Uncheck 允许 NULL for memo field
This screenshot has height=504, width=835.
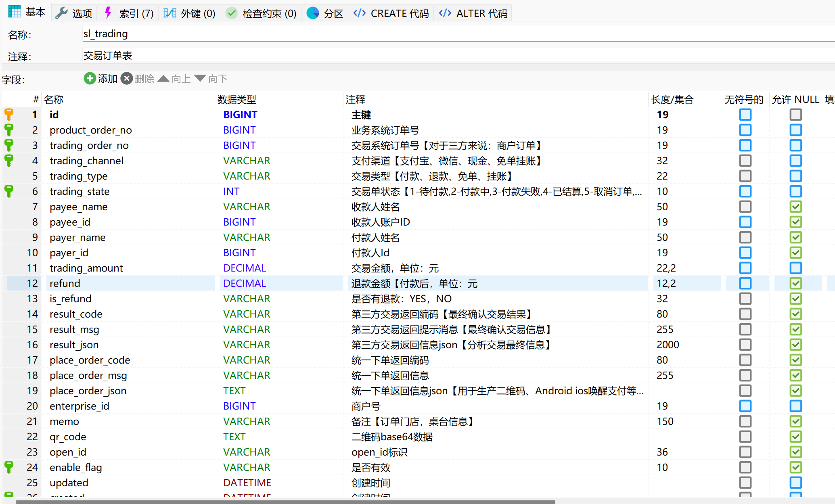[796, 421]
